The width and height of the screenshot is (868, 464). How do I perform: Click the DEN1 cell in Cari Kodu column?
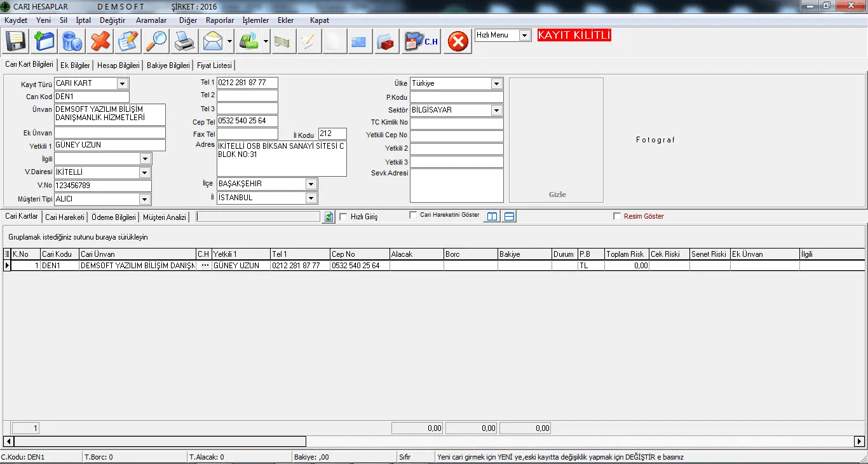tap(60, 266)
